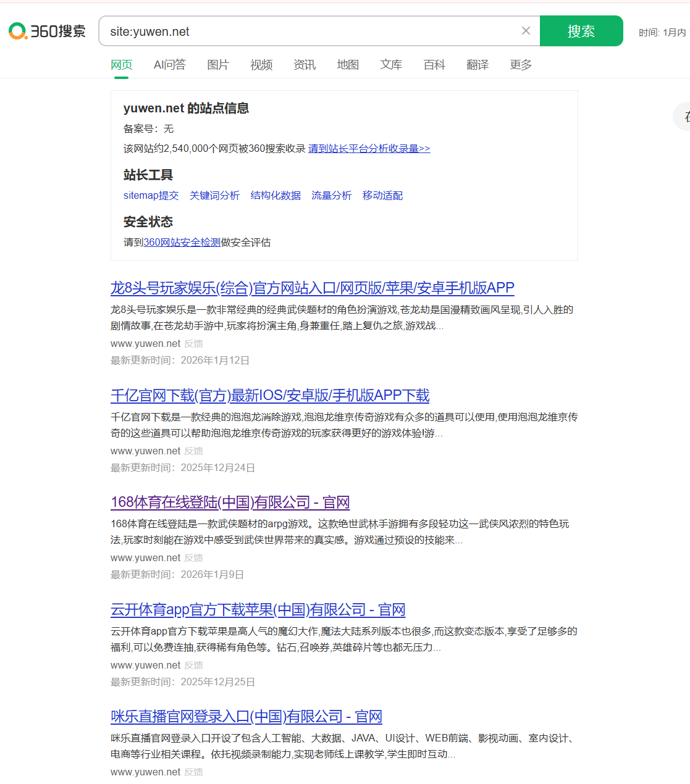Image resolution: width=690 pixels, height=784 pixels.
Task: Open 请到站长平台分析收录量 link
Action: [369, 148]
